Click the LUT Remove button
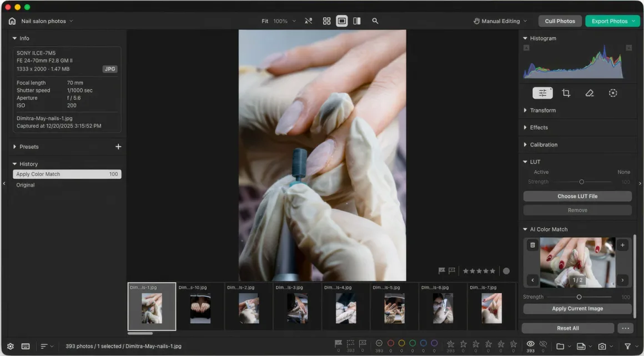The image size is (644, 356). tap(577, 210)
